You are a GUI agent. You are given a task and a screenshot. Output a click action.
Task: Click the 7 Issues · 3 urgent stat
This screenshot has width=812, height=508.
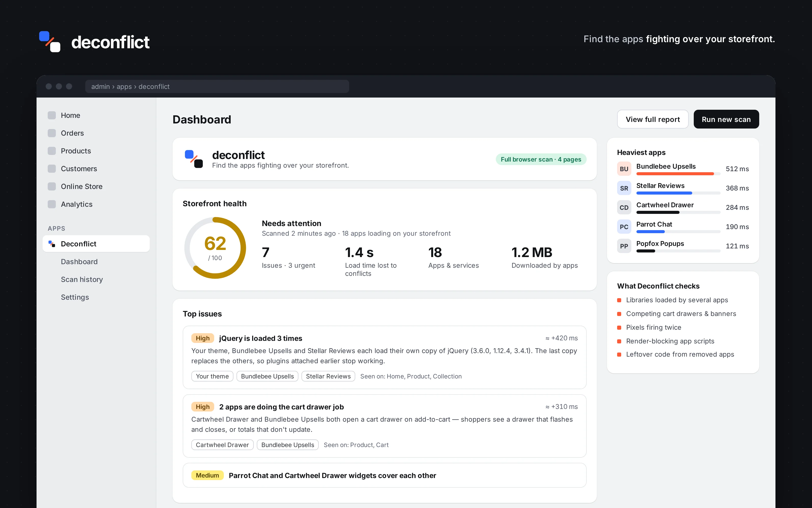tap(288, 257)
